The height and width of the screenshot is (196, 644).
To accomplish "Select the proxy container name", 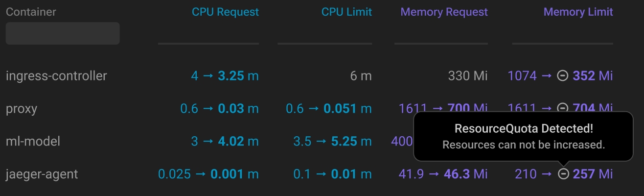I will coord(22,108).
